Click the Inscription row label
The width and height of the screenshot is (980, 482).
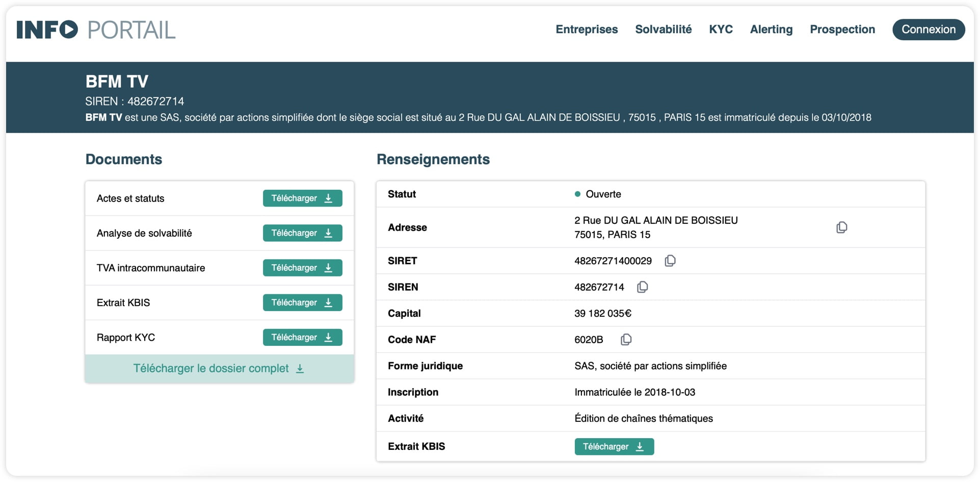[x=413, y=392]
